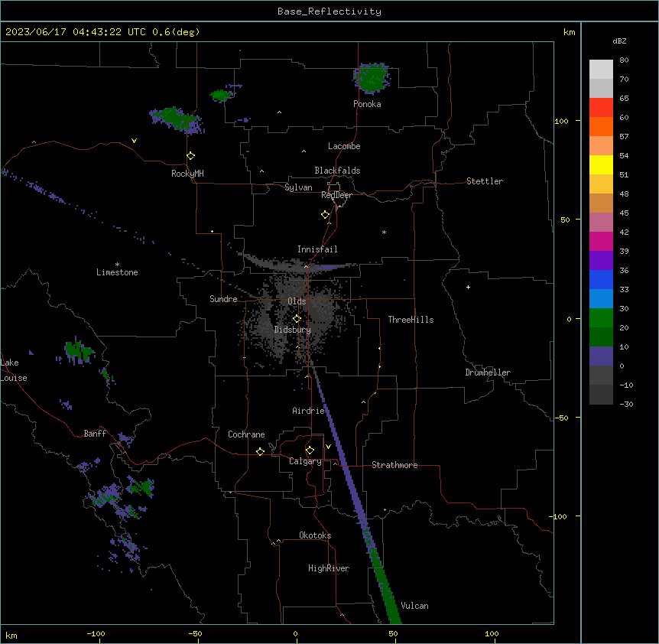Click the 100 tick on right km axis
Image resolution: width=659 pixels, height=644 pixels.
click(x=562, y=121)
